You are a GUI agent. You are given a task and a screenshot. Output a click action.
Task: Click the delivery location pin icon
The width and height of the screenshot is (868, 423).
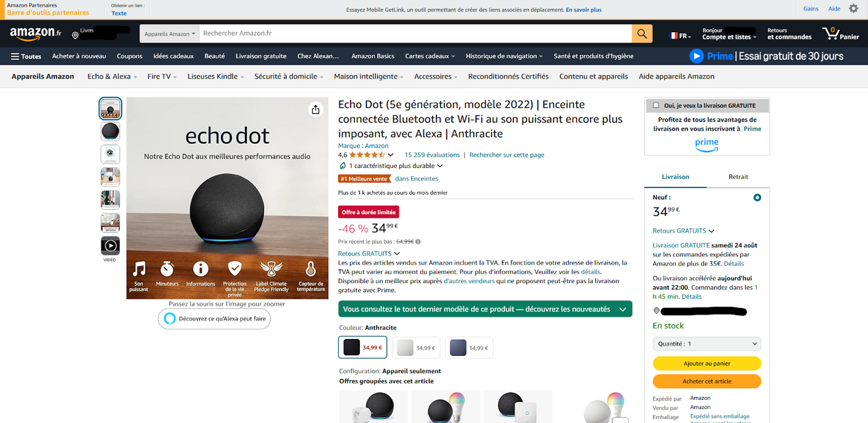pyautogui.click(x=76, y=34)
